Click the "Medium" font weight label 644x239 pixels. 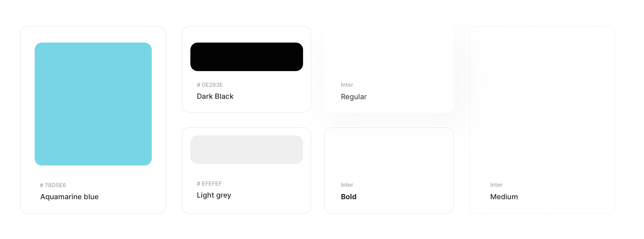click(504, 197)
